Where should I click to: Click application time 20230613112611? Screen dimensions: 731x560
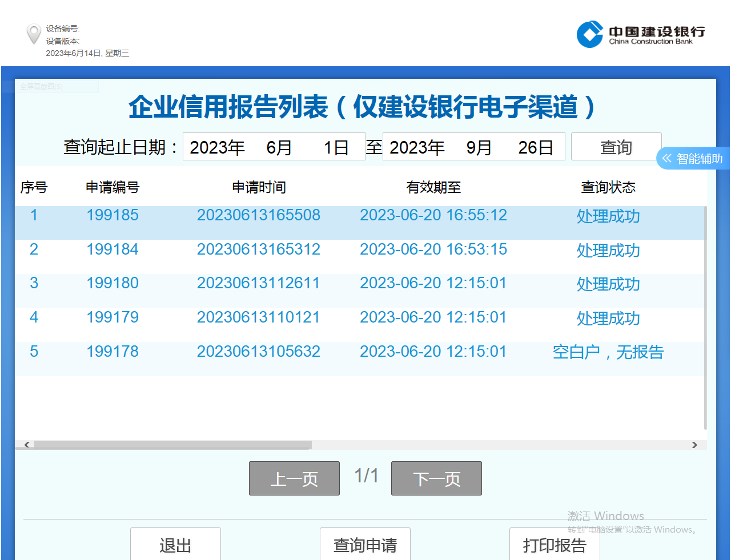[258, 283]
